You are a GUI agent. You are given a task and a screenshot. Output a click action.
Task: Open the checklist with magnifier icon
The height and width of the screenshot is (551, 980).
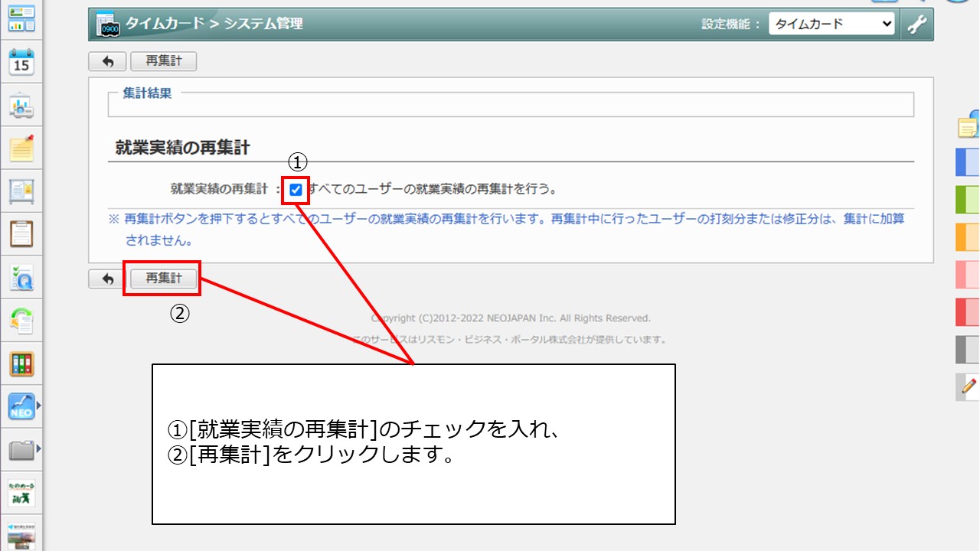(21, 278)
